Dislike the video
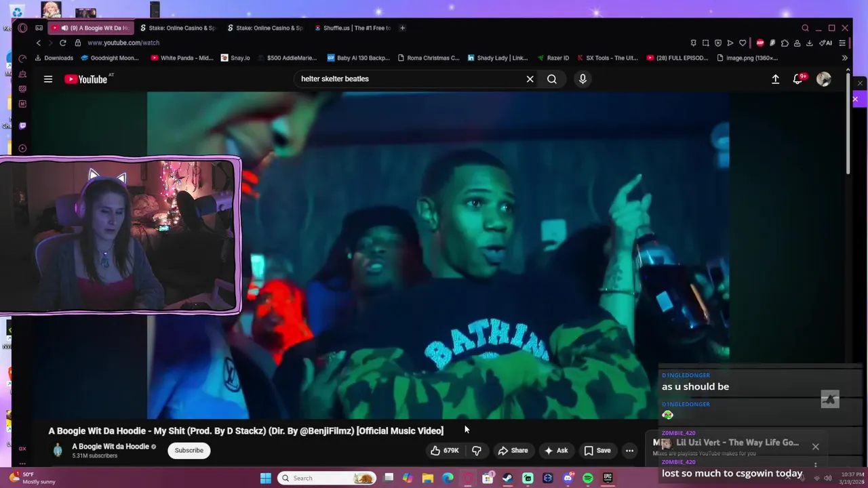The height and width of the screenshot is (488, 868). (x=477, y=451)
